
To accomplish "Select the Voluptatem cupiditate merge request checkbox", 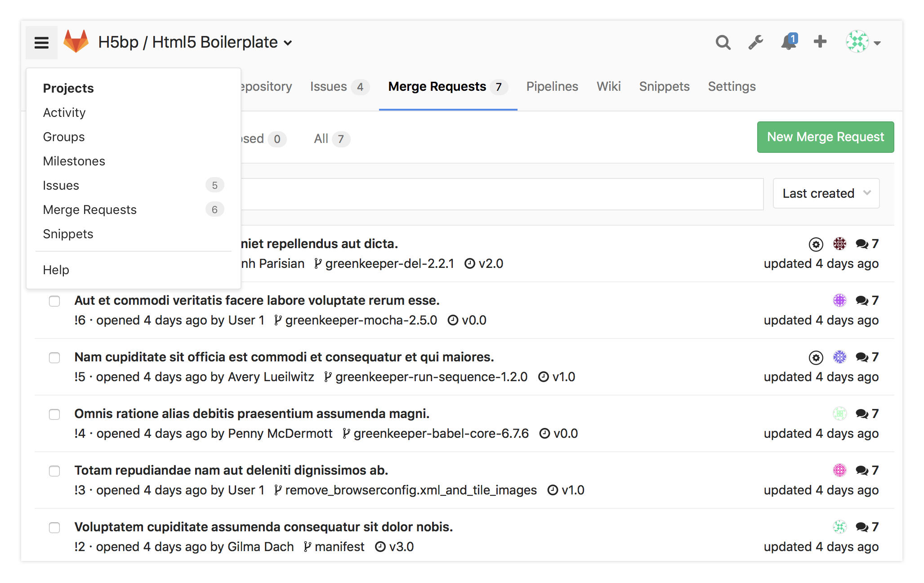I will pos(54,527).
